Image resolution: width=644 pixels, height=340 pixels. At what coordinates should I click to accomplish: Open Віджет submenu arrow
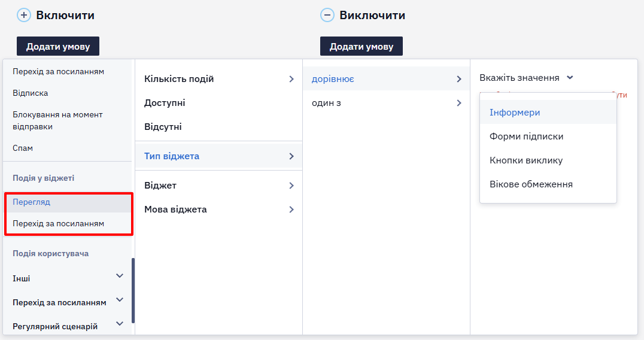(291, 186)
